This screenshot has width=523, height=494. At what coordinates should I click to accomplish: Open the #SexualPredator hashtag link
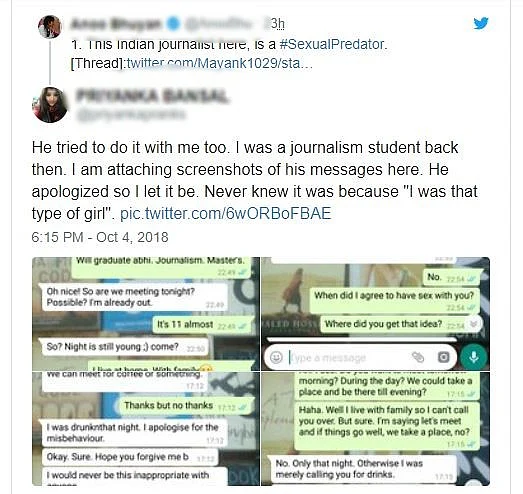pyautogui.click(x=332, y=44)
